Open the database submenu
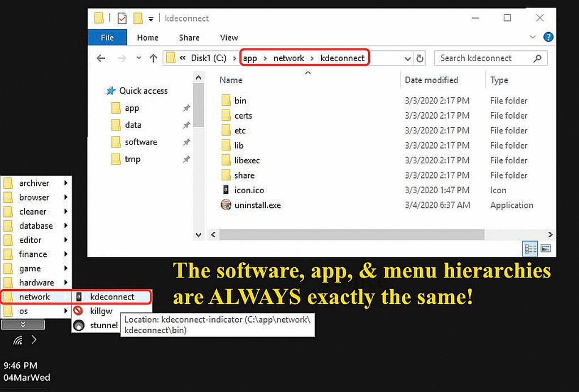 point(36,226)
